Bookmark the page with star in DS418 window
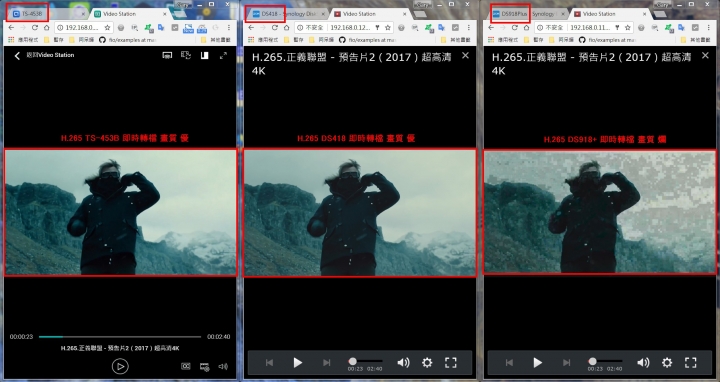Image resolution: width=720 pixels, height=382 pixels. click(388, 28)
